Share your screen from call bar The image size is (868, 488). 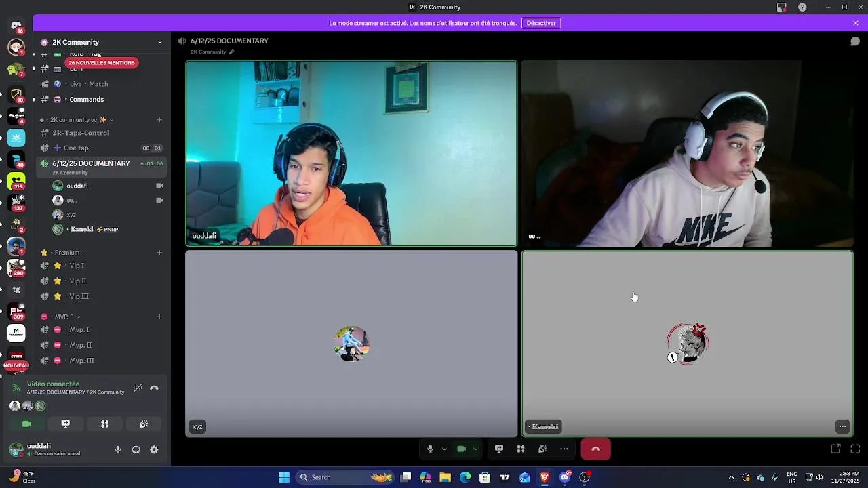pyautogui.click(x=499, y=449)
